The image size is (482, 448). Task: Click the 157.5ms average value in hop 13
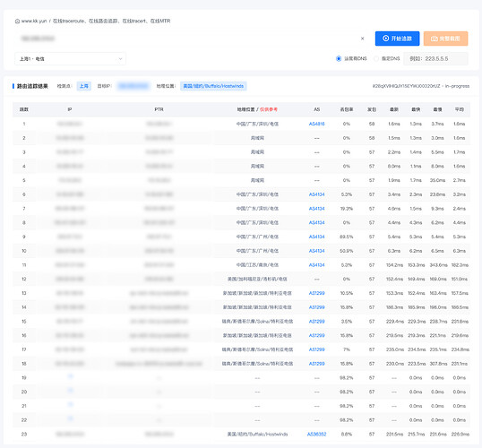(x=460, y=293)
